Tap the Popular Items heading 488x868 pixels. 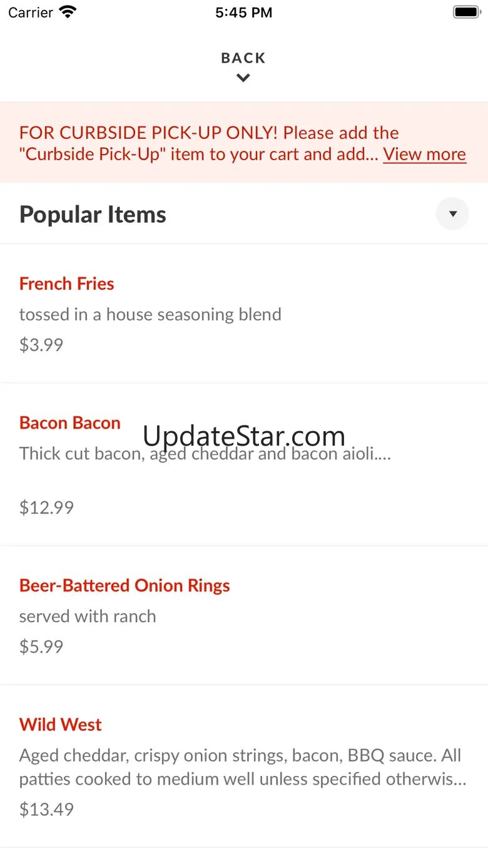(93, 214)
